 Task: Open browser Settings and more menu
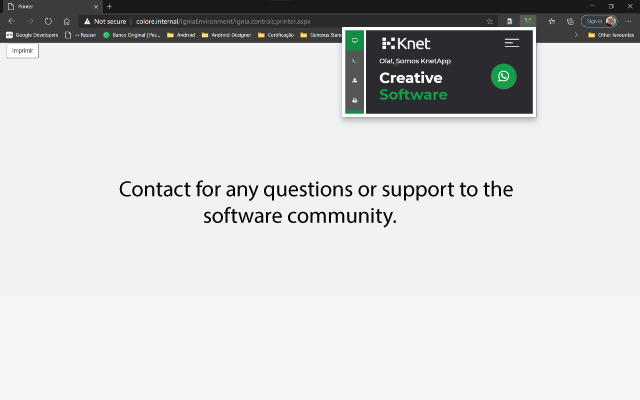[x=628, y=21]
